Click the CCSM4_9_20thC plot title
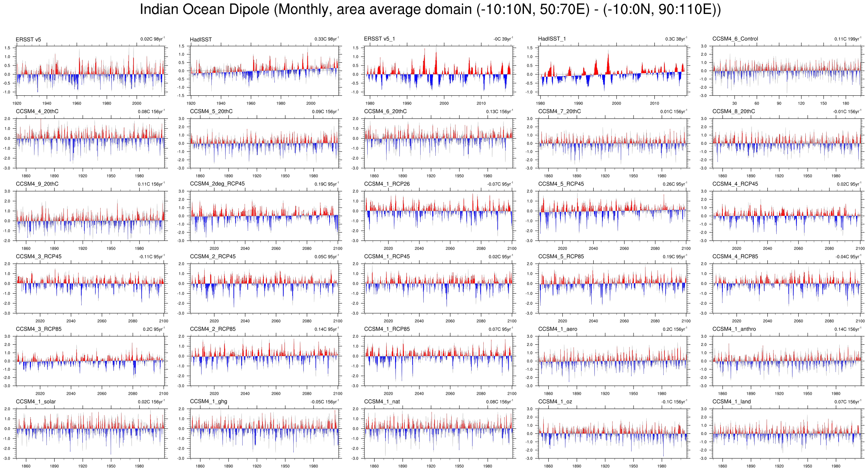 [x=37, y=184]
